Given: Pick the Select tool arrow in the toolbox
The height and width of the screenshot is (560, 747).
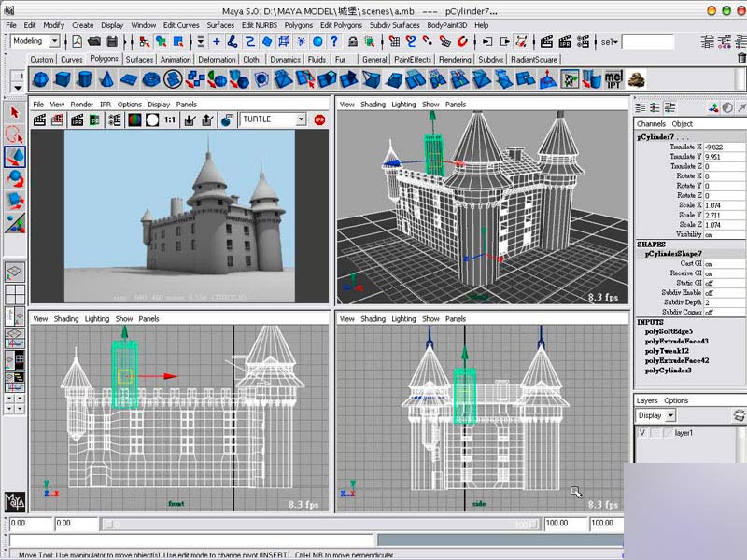Looking at the screenshot, I should [x=15, y=112].
